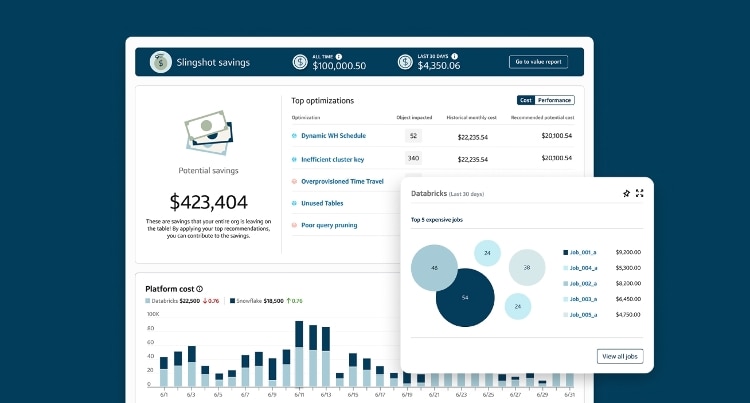Click the Slingshot savings money bag icon

coord(159,62)
